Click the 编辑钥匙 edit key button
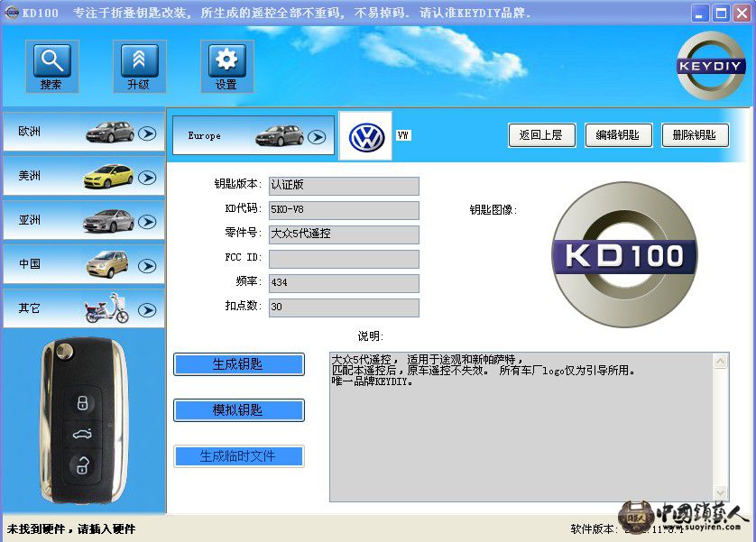Screen dimensions: 756x542 tap(619, 135)
